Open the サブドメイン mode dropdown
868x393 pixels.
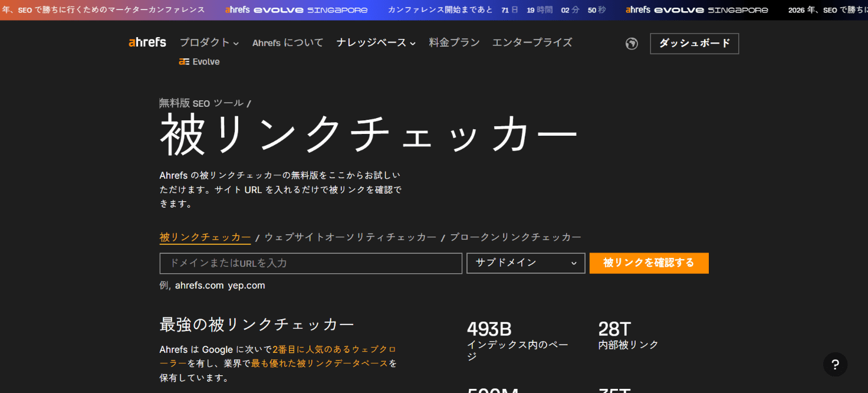click(525, 263)
